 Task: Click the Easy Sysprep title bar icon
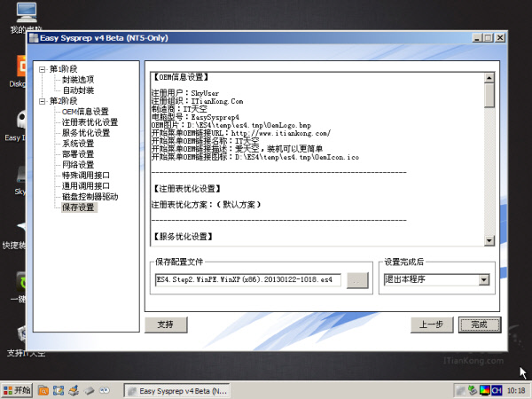click(x=34, y=38)
